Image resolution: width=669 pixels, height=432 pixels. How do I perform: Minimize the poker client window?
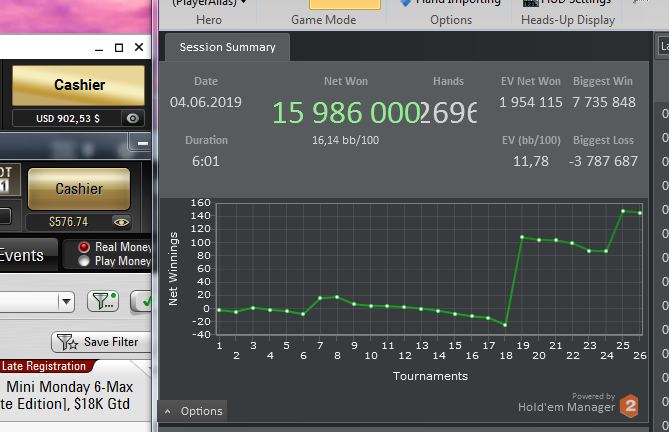(x=99, y=48)
